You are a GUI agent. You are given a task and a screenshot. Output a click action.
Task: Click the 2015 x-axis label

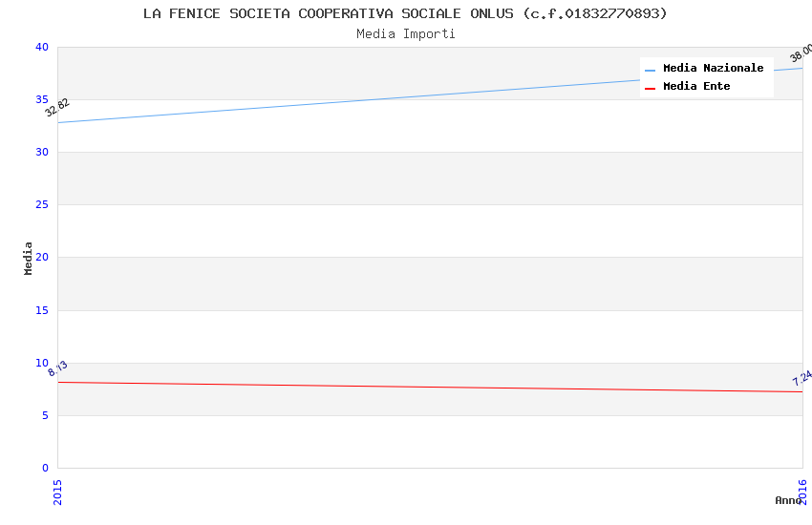tap(57, 493)
